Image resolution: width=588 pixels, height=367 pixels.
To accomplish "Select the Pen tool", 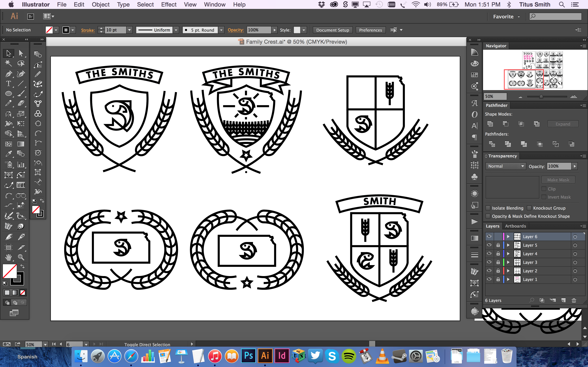I will tap(9, 74).
